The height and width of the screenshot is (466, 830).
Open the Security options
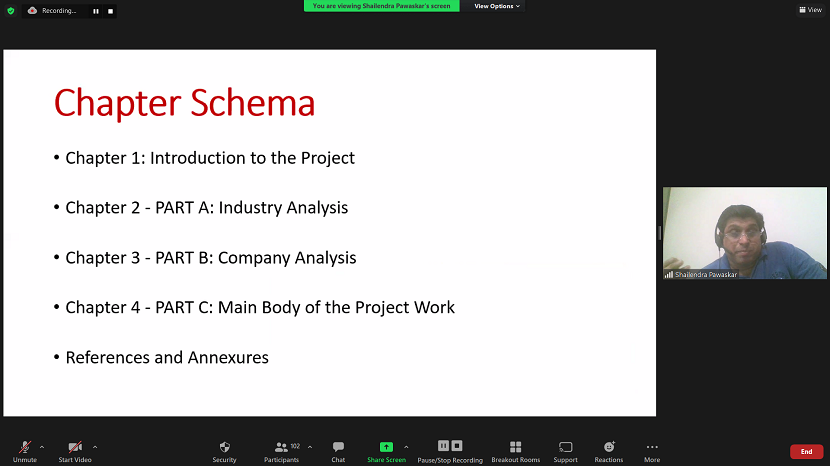pos(224,448)
